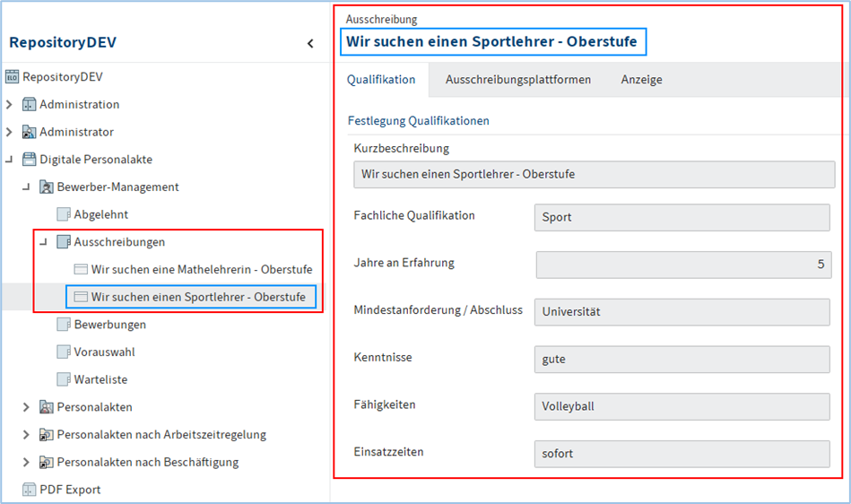851x504 pixels.
Task: Click the Mathelehrerin document icon
Action: tap(80, 269)
